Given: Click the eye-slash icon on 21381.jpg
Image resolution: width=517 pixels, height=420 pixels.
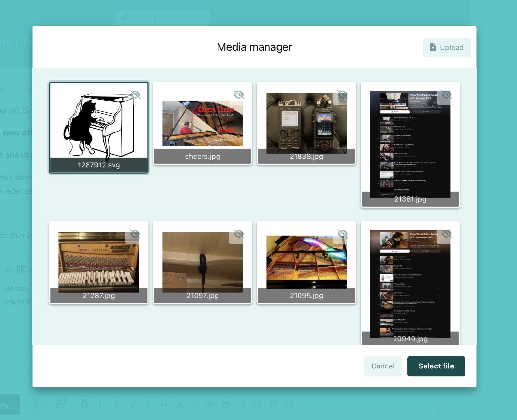Looking at the screenshot, I should coord(446,95).
